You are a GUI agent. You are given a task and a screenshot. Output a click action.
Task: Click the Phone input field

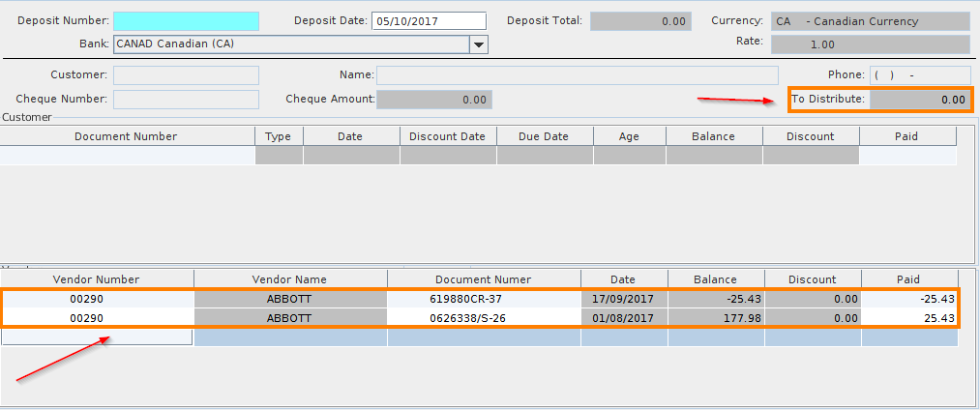tap(920, 74)
